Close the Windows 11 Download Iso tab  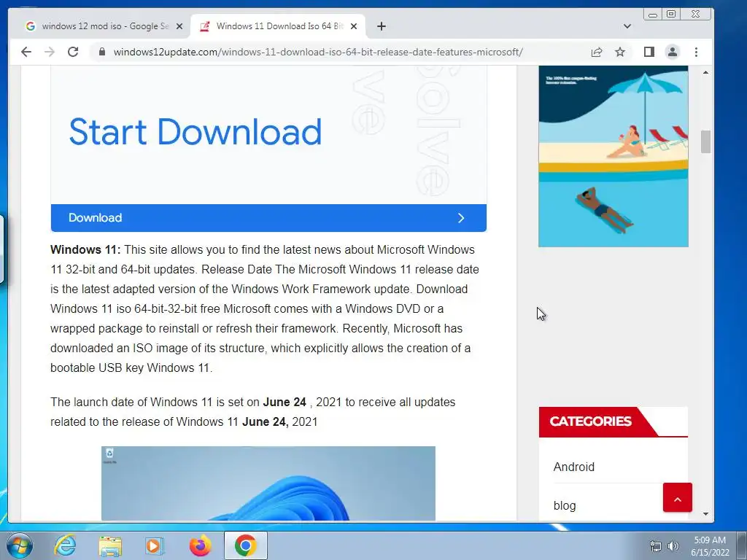pyautogui.click(x=354, y=26)
